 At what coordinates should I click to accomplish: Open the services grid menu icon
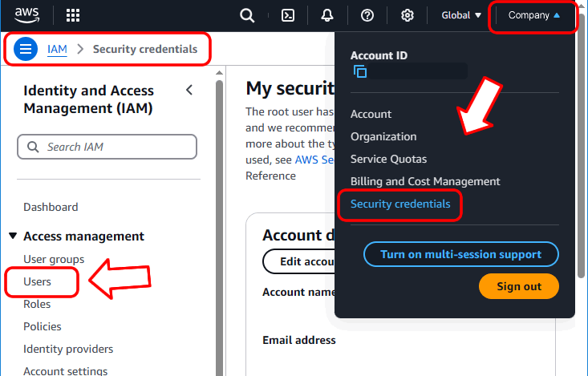[73, 15]
